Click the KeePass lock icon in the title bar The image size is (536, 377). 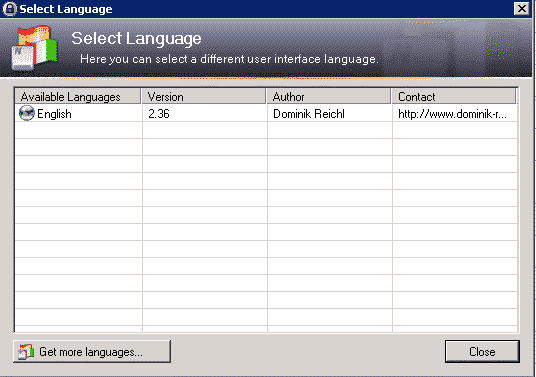[10, 9]
